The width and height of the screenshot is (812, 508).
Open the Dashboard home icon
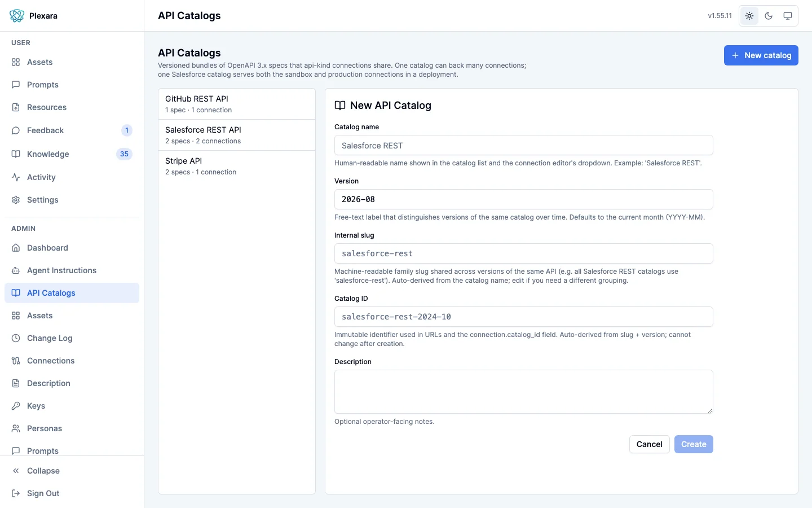point(16,248)
